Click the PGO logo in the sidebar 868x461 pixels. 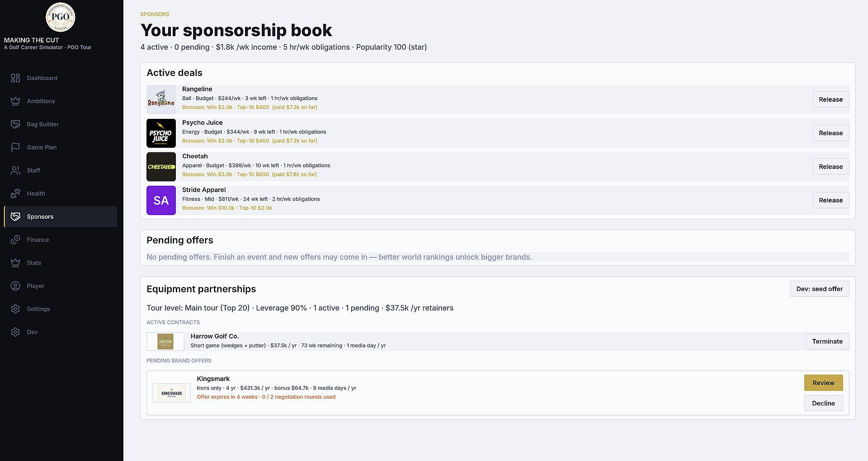61,17
